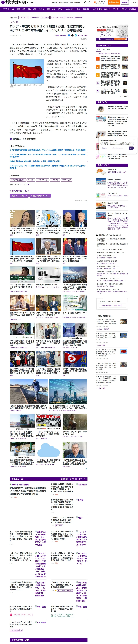Viewport: 138px width, 644px height.
Task: Open ranking item number 3 badge
Action: coord(98,75)
